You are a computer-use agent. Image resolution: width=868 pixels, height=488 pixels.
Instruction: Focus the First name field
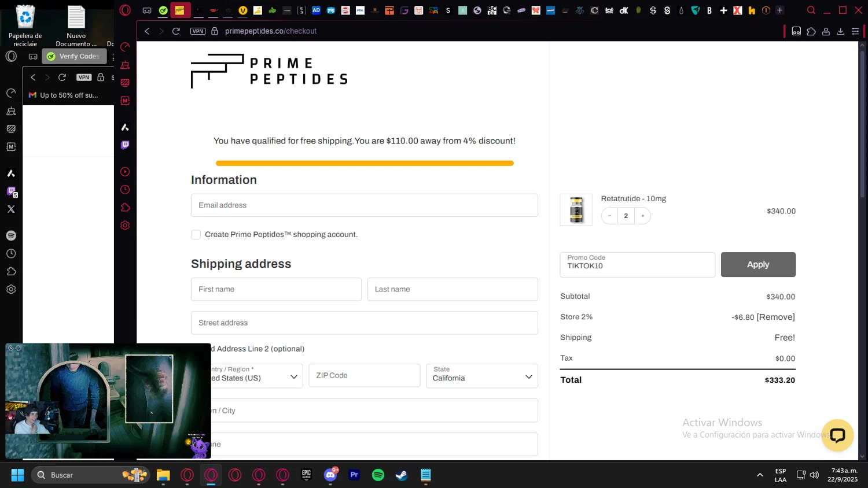tap(276, 290)
